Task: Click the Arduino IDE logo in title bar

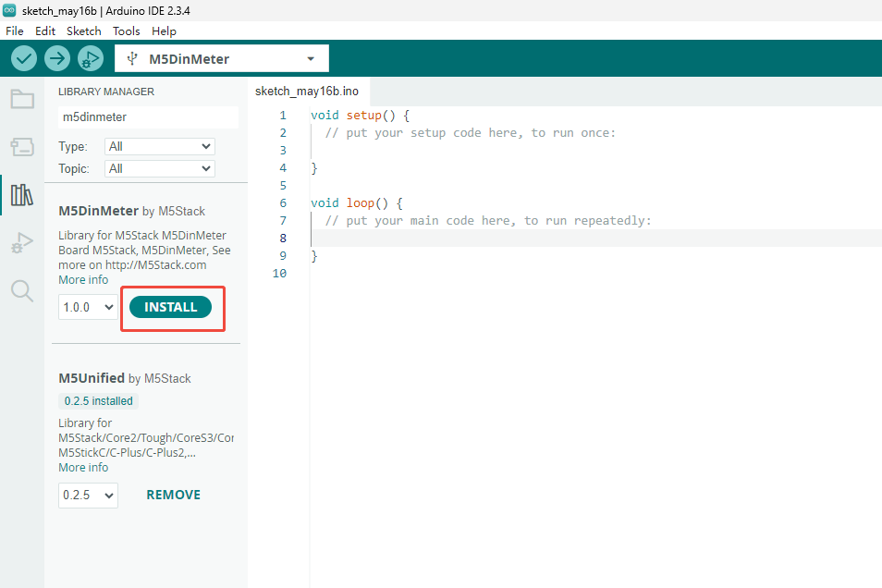Action: tap(9, 10)
